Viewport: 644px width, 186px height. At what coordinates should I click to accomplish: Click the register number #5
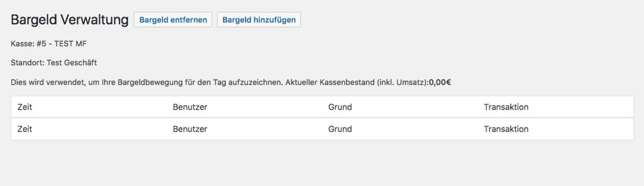point(41,44)
